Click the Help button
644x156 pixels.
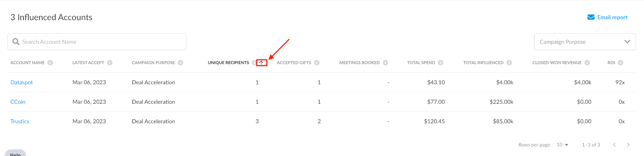15,153
